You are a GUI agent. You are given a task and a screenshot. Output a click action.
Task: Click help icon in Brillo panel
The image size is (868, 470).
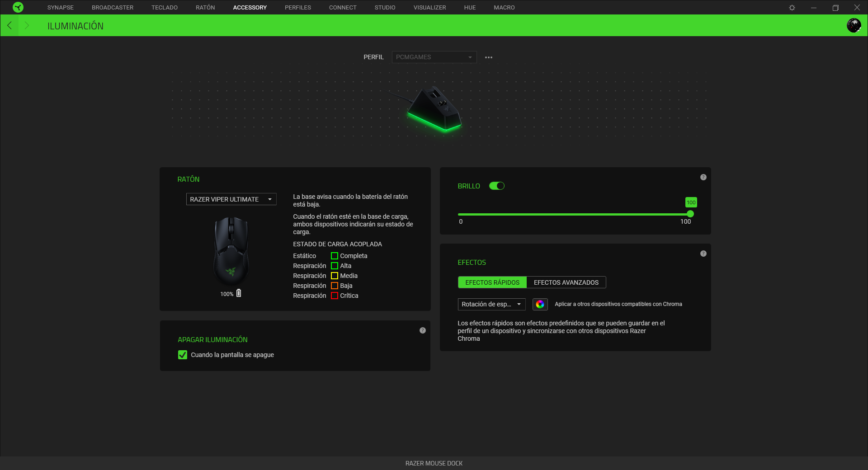tap(703, 177)
